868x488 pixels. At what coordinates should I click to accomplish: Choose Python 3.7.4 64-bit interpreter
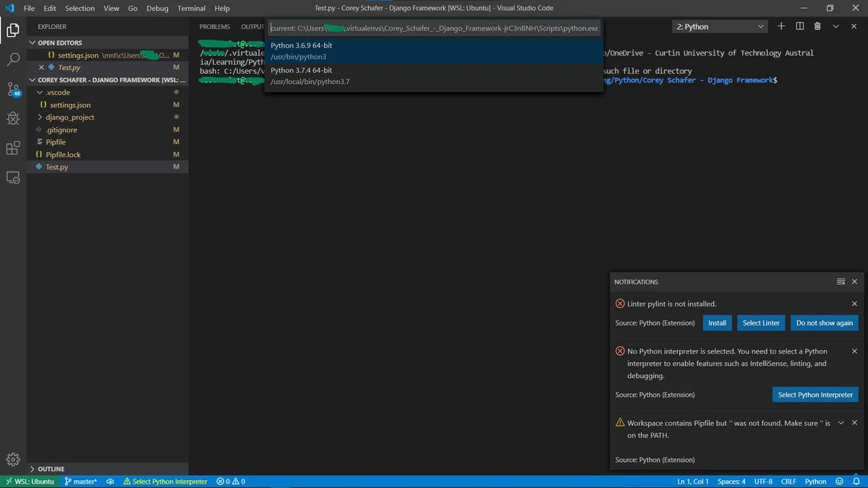tap(434, 76)
